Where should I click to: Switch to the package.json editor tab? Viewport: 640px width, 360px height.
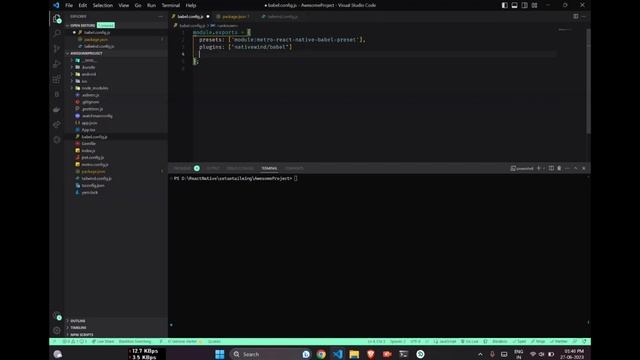tap(234, 16)
